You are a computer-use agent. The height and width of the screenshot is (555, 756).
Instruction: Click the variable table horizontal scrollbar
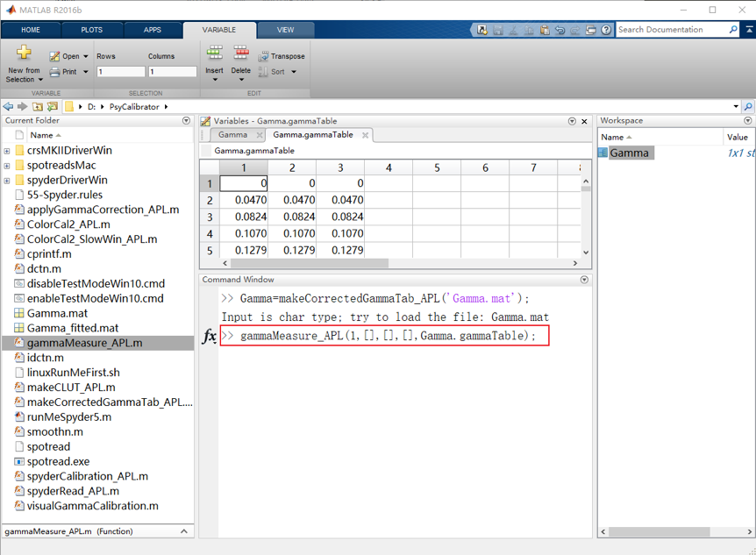tap(309, 263)
